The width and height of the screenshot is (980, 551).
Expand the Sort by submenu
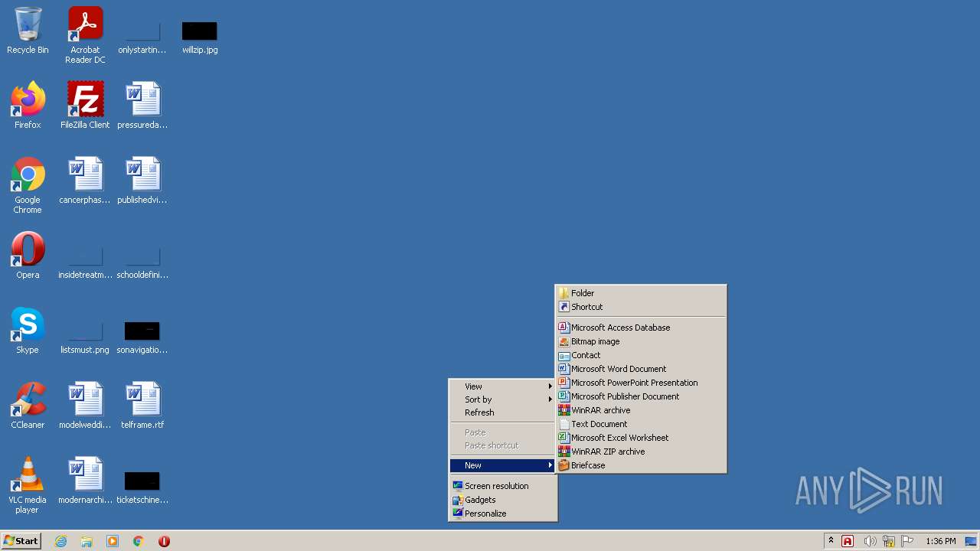pyautogui.click(x=502, y=399)
